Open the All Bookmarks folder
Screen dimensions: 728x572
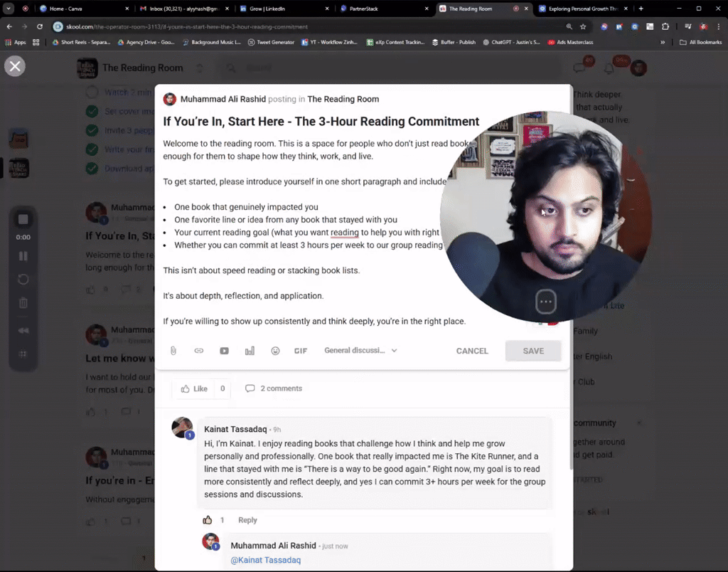click(700, 42)
